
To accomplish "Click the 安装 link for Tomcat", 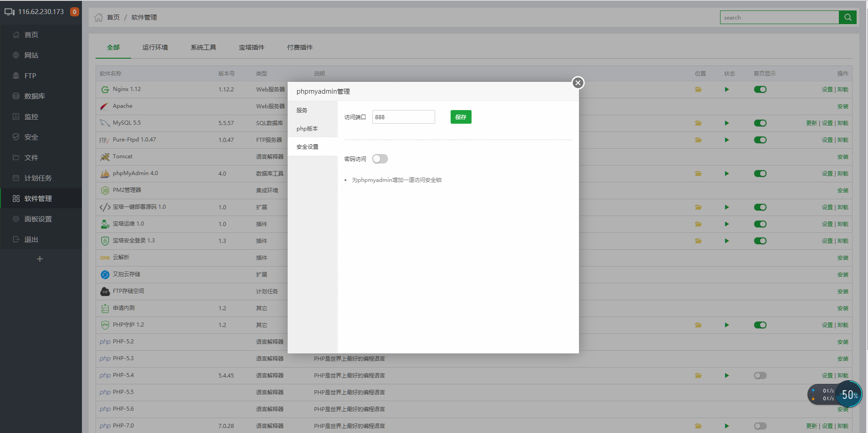I will (x=843, y=156).
